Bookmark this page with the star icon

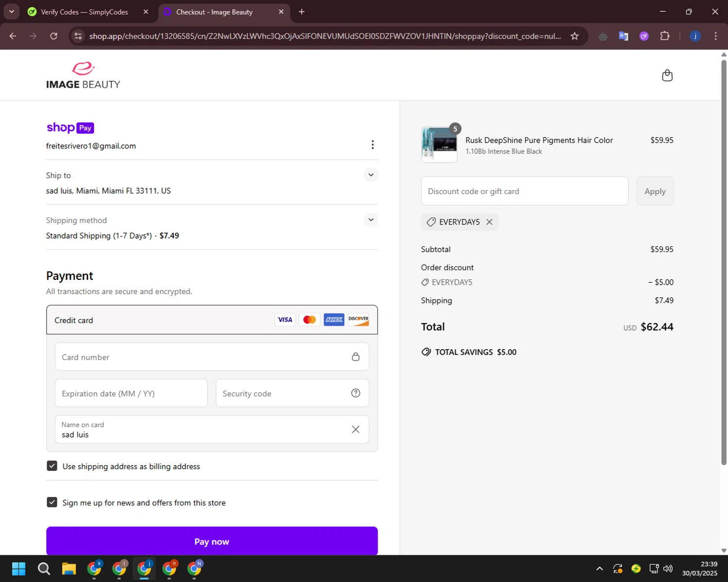pyautogui.click(x=575, y=36)
